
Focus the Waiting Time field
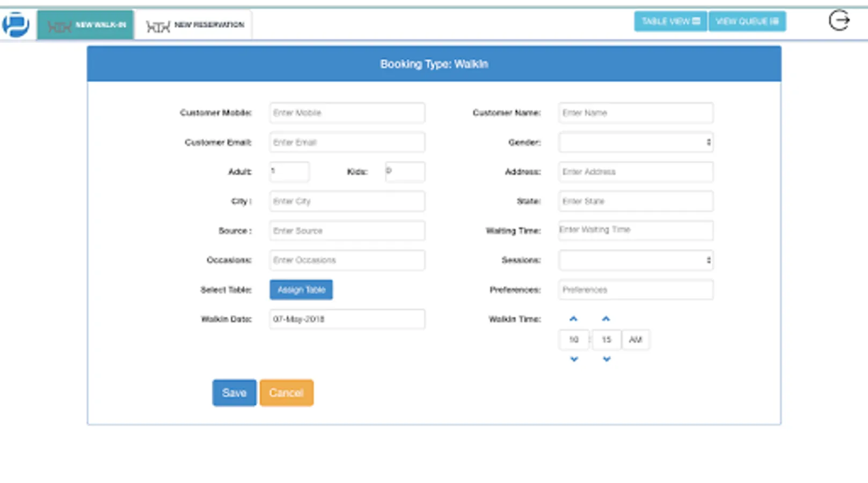click(x=636, y=230)
